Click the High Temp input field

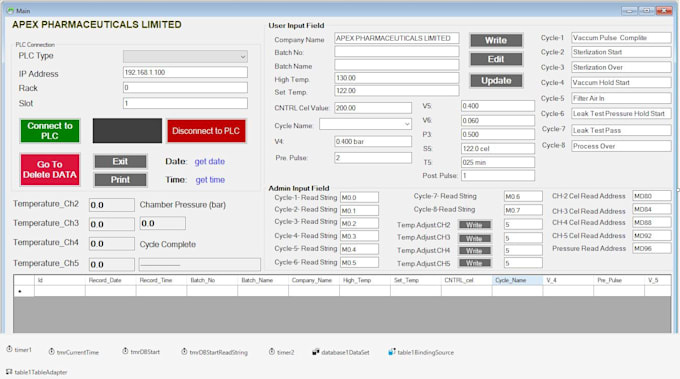[x=396, y=78]
